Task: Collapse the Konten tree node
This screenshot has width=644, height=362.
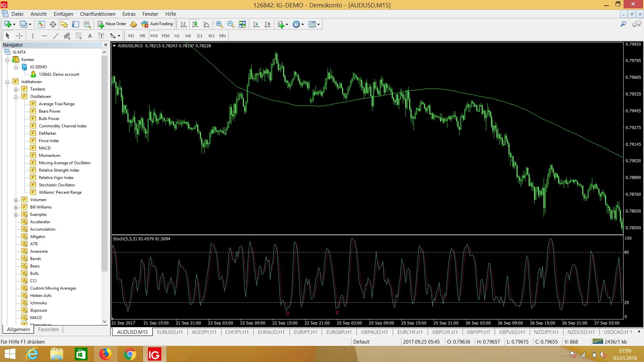Action: pos(7,60)
